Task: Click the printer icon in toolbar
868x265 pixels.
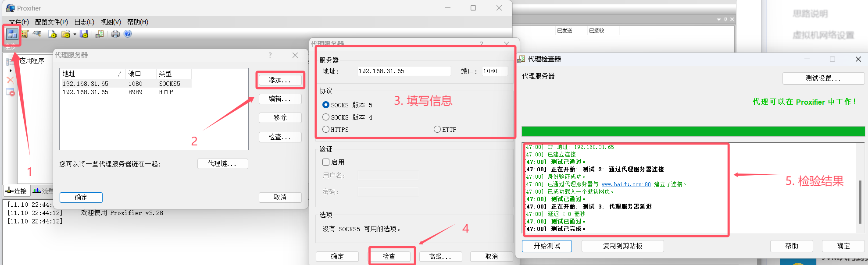Action: pyautogui.click(x=115, y=34)
